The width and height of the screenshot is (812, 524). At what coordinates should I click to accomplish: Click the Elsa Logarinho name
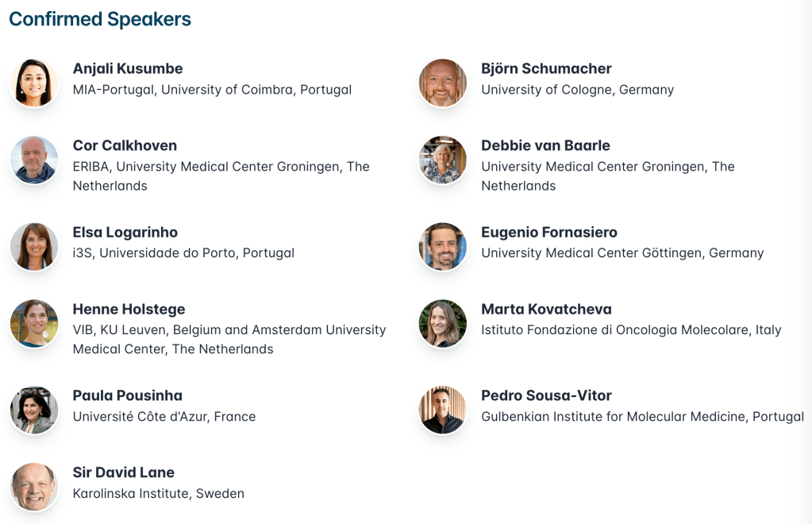coord(125,233)
